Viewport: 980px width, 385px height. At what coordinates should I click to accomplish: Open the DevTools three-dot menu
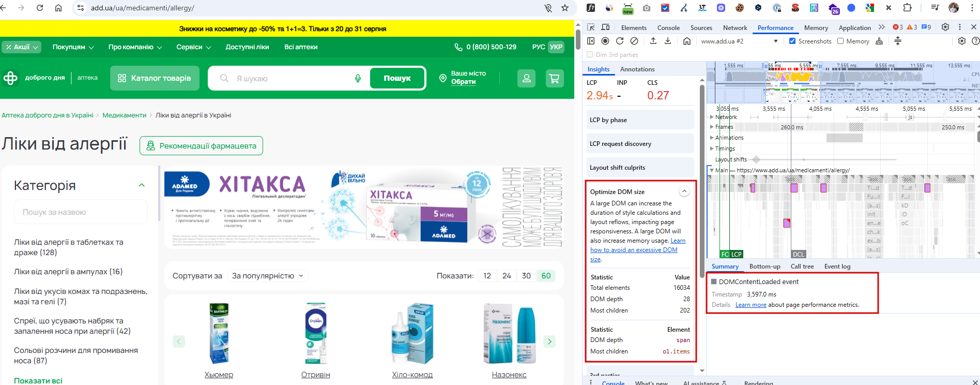[x=960, y=27]
